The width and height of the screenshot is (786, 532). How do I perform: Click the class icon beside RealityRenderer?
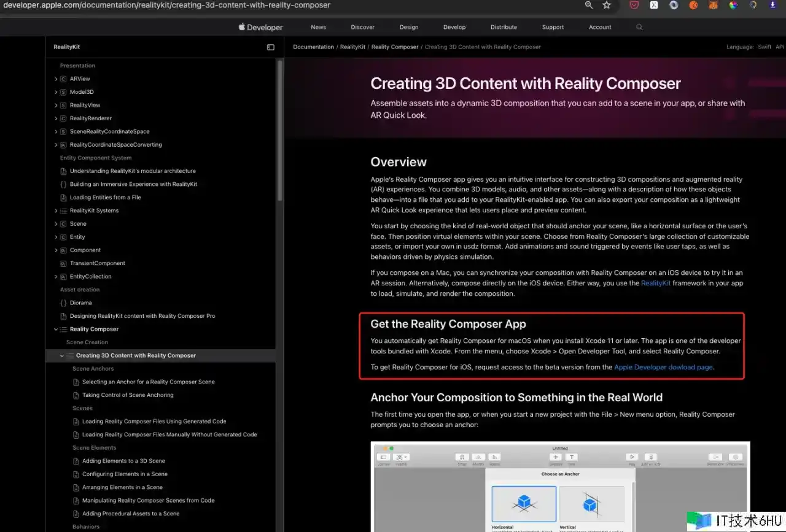point(63,118)
